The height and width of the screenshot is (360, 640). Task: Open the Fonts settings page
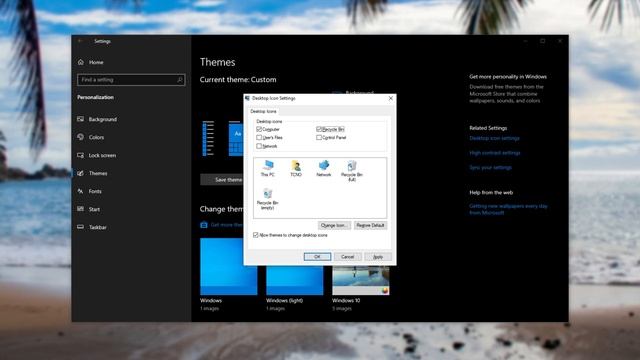tap(95, 191)
